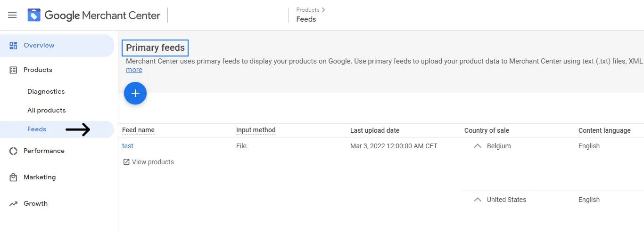Screen dimensions: 644x233
Task: Click the Growth trend arrow icon
Action: click(x=13, y=204)
